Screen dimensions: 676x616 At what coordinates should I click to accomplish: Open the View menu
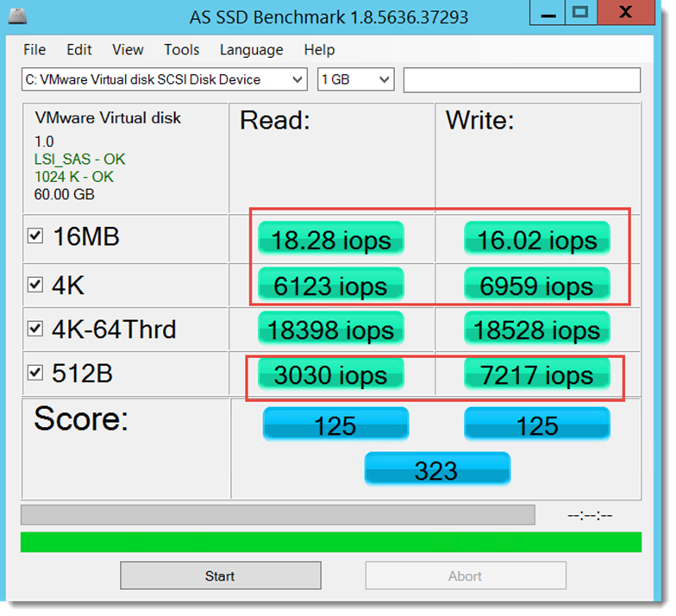click(128, 50)
